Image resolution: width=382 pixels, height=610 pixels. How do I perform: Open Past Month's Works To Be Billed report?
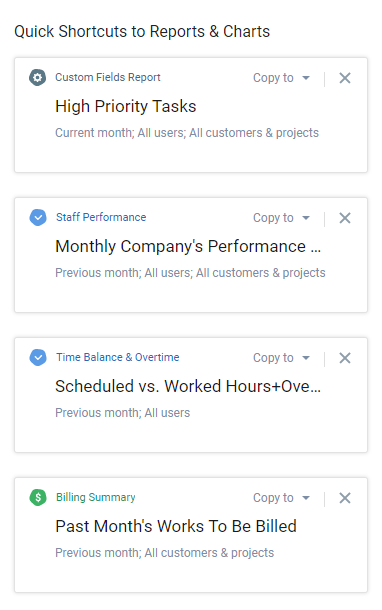(176, 526)
